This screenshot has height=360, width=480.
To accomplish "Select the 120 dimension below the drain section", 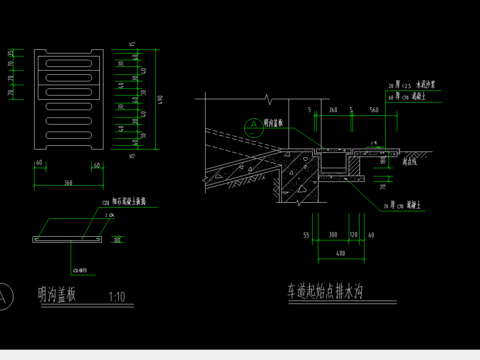I will 353,235.
